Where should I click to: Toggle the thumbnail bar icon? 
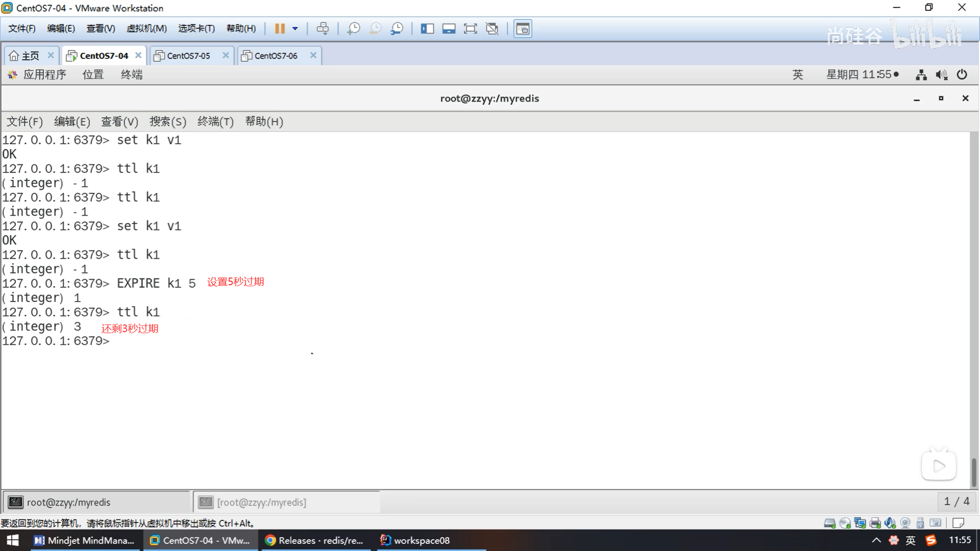tap(449, 29)
